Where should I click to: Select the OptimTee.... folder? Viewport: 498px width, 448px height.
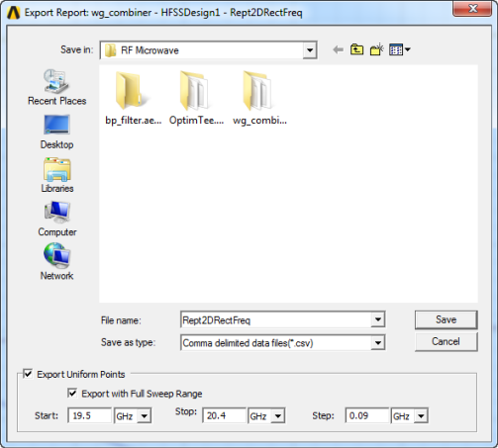196,98
